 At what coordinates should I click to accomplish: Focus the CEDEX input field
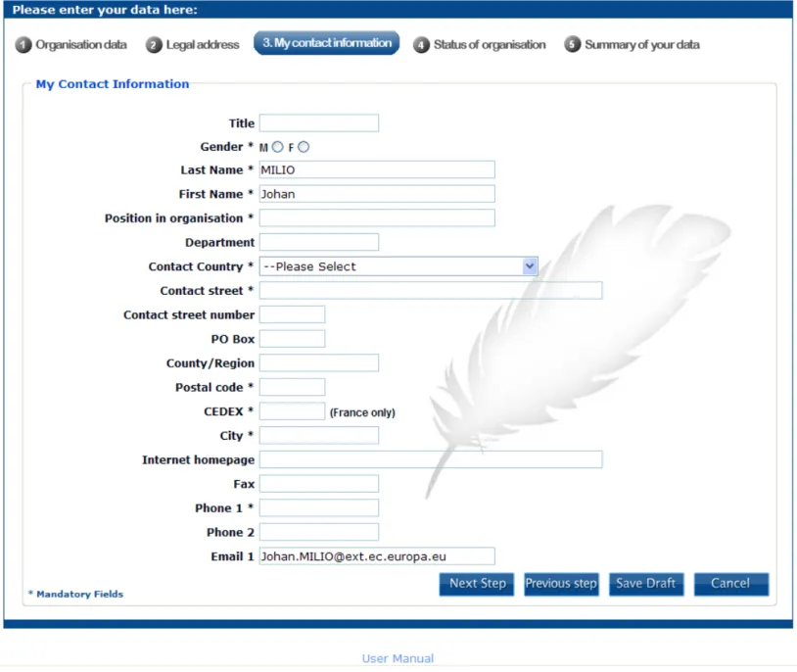pos(293,411)
